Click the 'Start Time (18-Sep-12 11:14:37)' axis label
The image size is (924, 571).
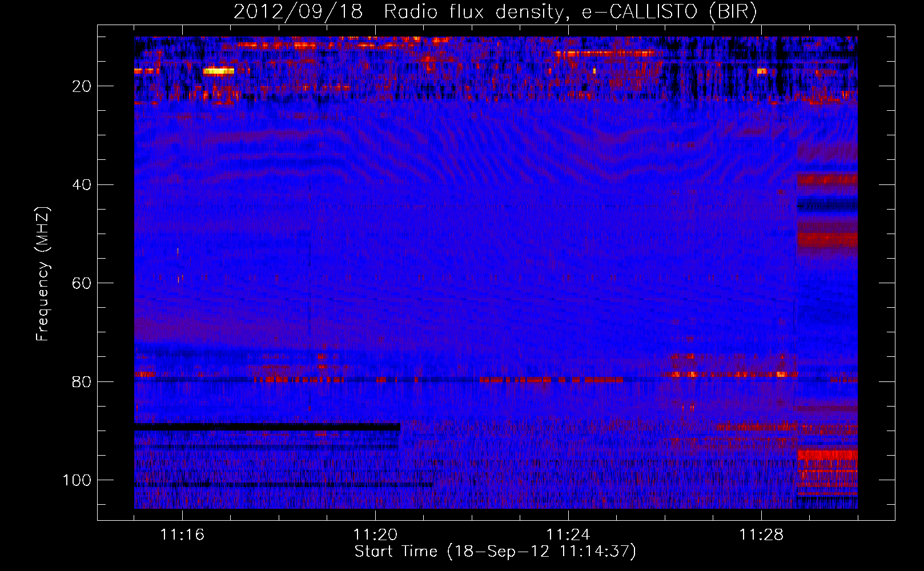tap(495, 552)
